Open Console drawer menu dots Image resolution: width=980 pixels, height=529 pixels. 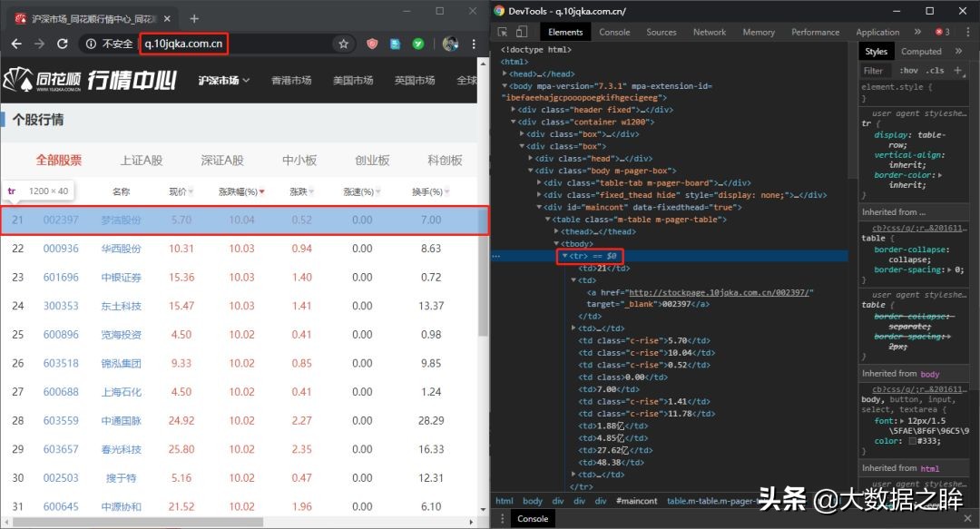(x=502, y=518)
